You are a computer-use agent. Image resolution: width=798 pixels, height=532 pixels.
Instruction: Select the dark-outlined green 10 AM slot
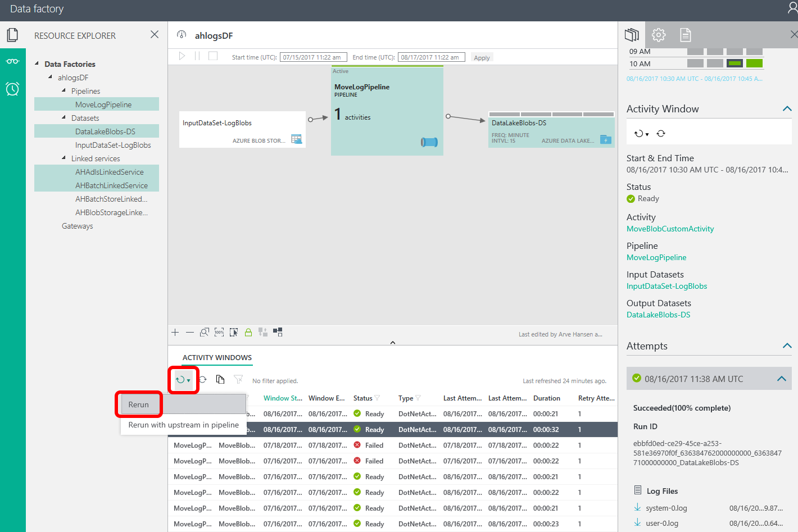(734, 63)
